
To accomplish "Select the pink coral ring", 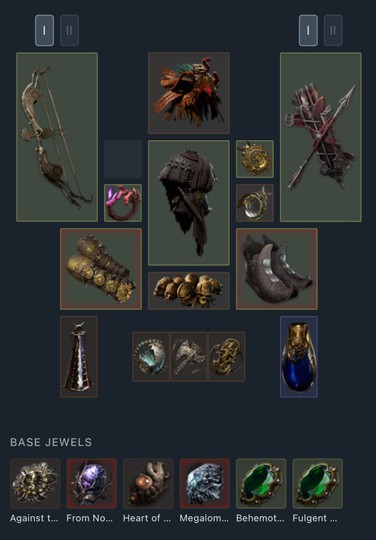I will (x=123, y=203).
